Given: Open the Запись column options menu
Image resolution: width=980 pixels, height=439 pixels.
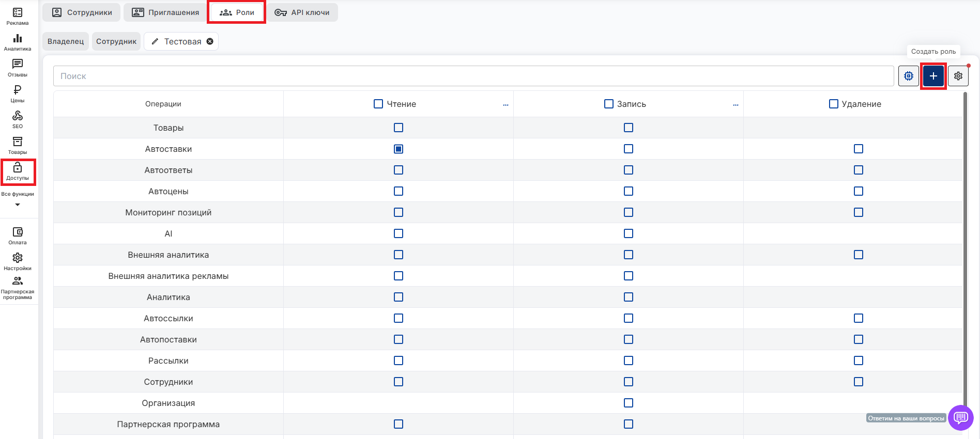Looking at the screenshot, I should [x=736, y=105].
